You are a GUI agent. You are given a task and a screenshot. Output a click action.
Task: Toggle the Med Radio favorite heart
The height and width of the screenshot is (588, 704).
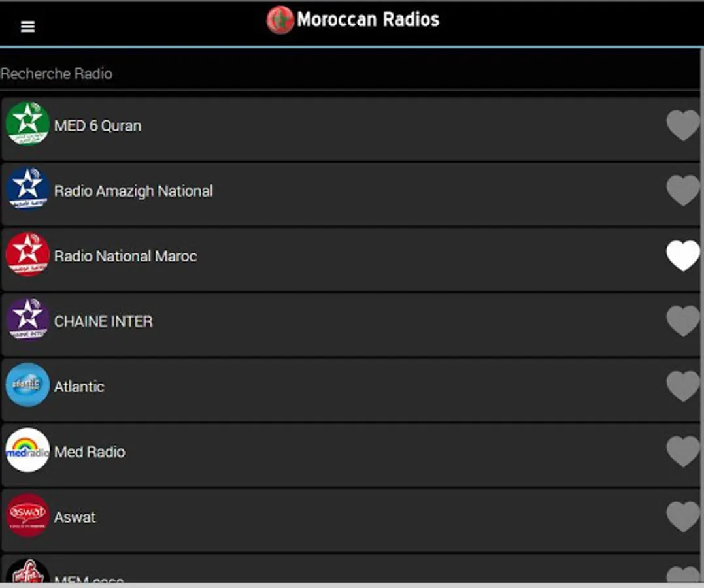683,451
